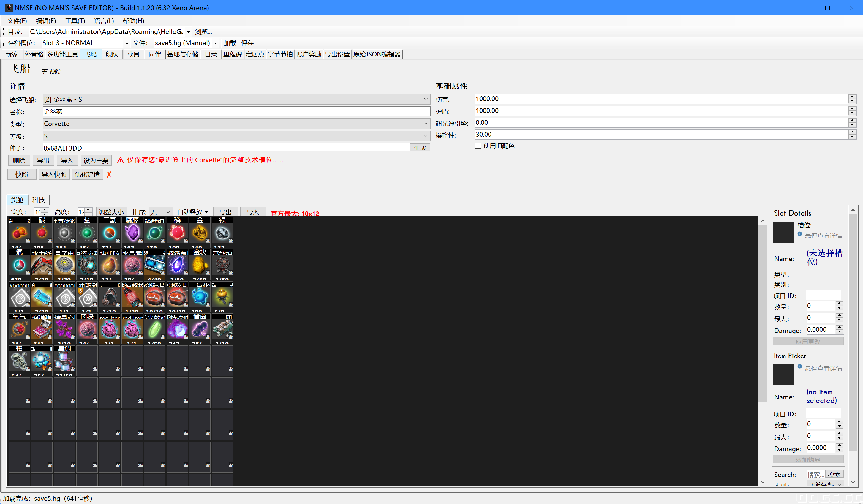Select the 盐 (Salt) item slot
This screenshot has height=504, width=863.
click(87, 233)
